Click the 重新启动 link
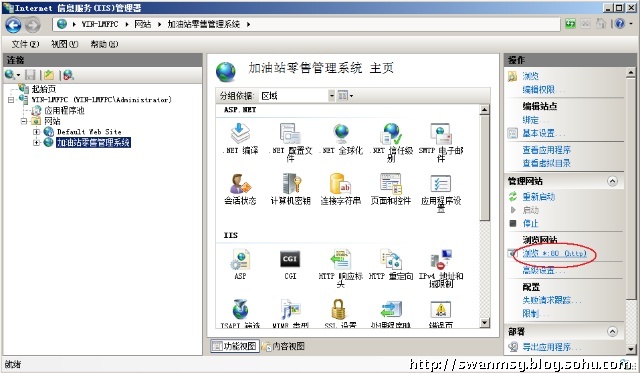Viewport: 640px width, 373px height. [539, 197]
